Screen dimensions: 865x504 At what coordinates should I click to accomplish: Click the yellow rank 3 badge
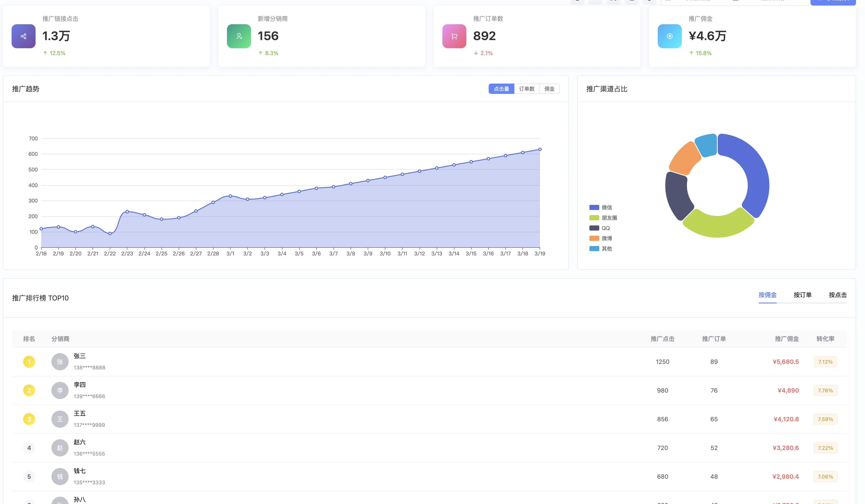[x=29, y=419]
